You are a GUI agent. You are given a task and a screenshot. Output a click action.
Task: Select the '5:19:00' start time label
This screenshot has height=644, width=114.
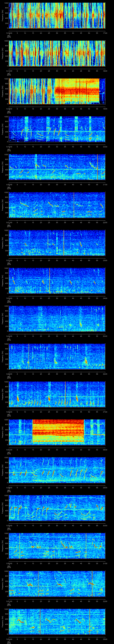click(x=9, y=147)
